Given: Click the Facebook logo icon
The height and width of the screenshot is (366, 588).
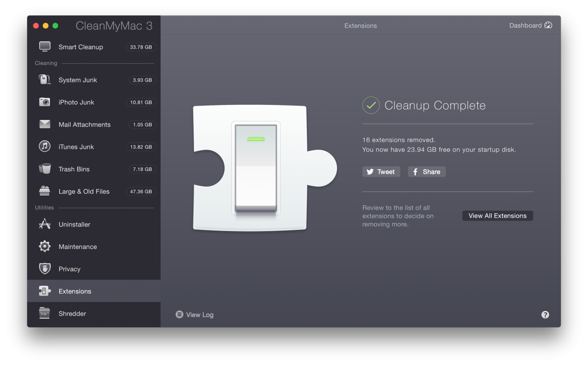Looking at the screenshot, I should (x=415, y=172).
